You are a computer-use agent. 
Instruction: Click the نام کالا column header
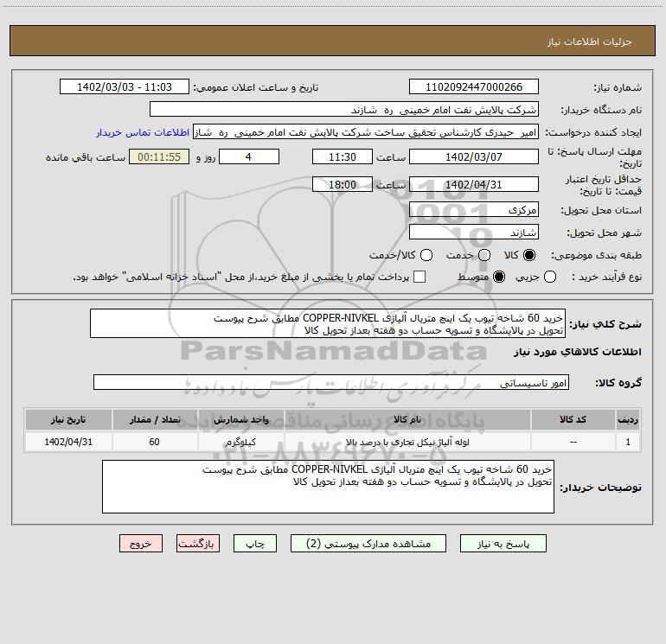click(407, 420)
